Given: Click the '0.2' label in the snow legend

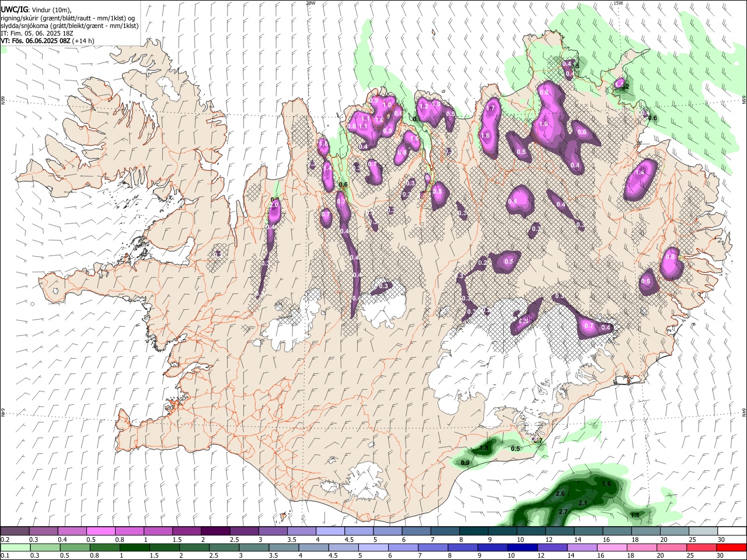Looking at the screenshot, I should point(6,540).
